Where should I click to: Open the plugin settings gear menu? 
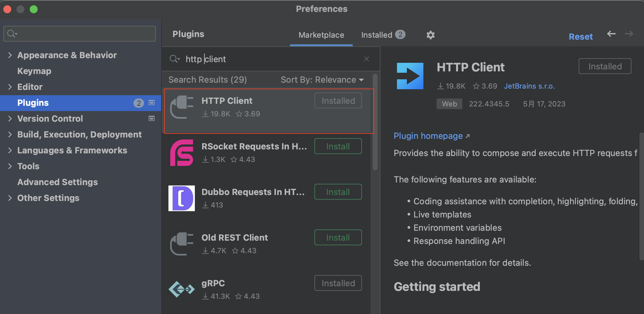(430, 35)
